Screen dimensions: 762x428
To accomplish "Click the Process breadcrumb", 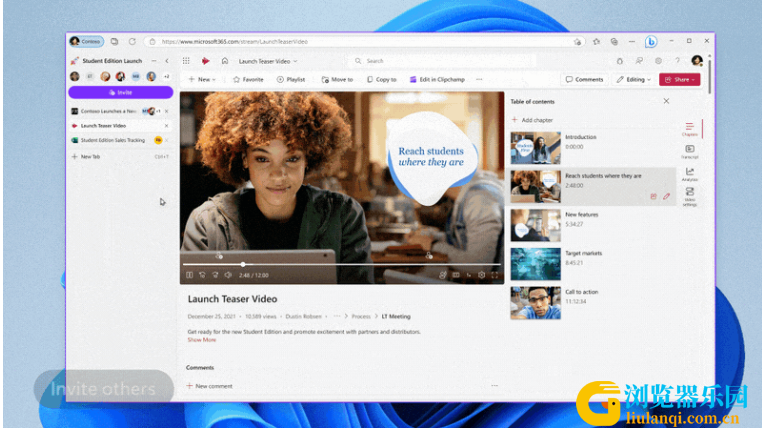I will pos(361,316).
